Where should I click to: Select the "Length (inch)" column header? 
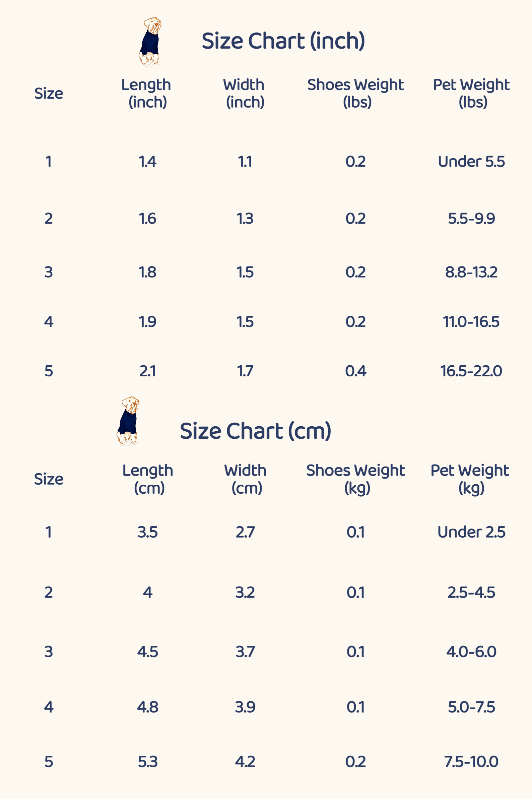pos(147,94)
